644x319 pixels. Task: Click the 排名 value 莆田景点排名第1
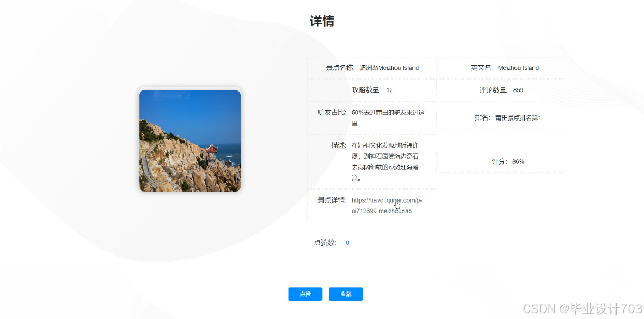point(518,118)
